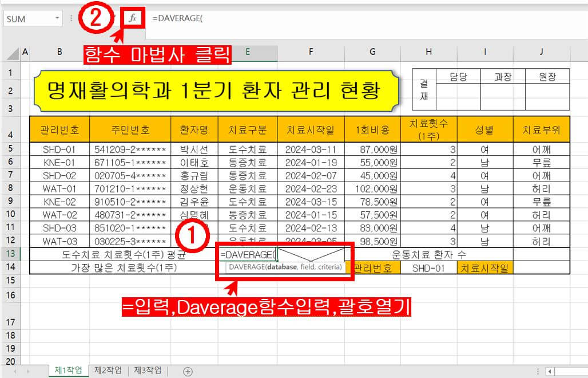Screen dimensions: 588x378
Task: Add a new worksheet with the plus icon
Action: coord(186,371)
